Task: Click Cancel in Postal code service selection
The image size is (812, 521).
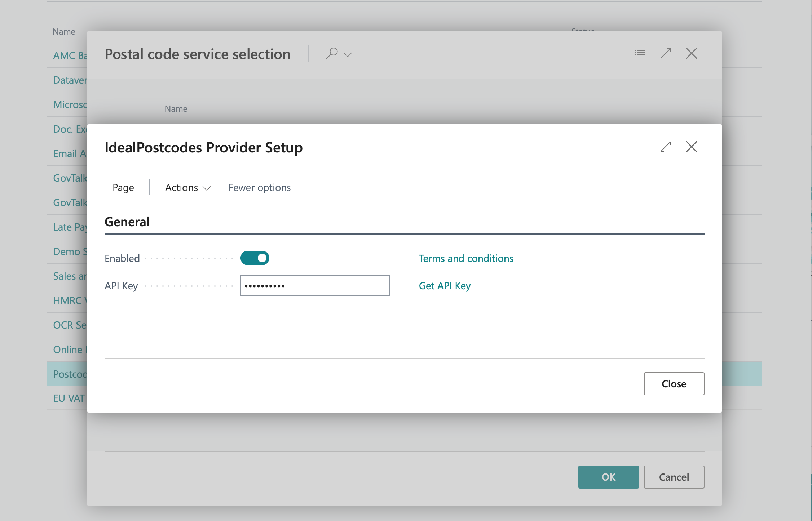Action: pos(674,477)
